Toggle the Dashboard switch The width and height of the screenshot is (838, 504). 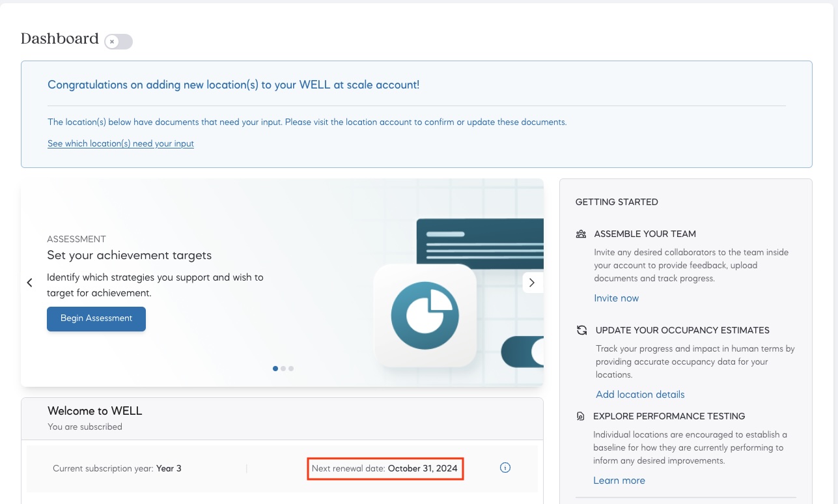pos(119,42)
